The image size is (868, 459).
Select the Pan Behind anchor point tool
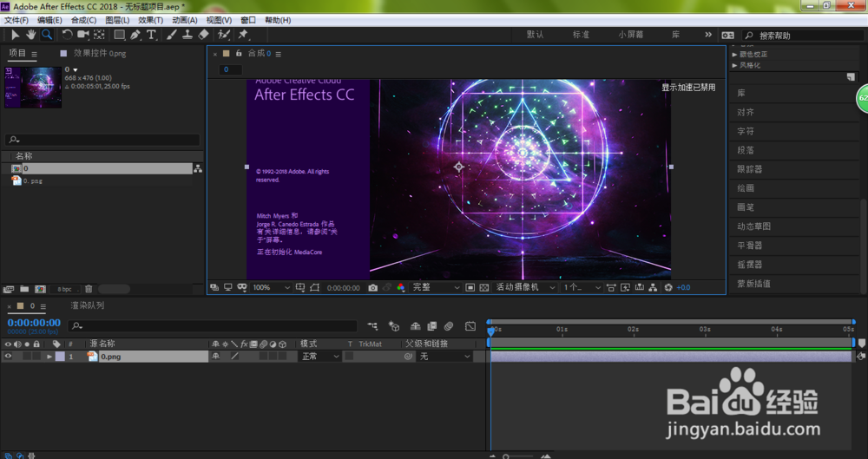99,35
